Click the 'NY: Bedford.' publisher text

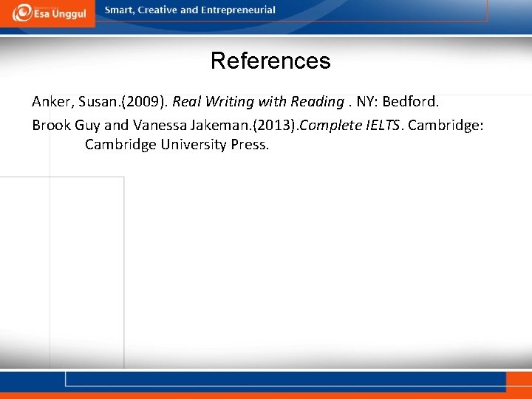coord(398,101)
